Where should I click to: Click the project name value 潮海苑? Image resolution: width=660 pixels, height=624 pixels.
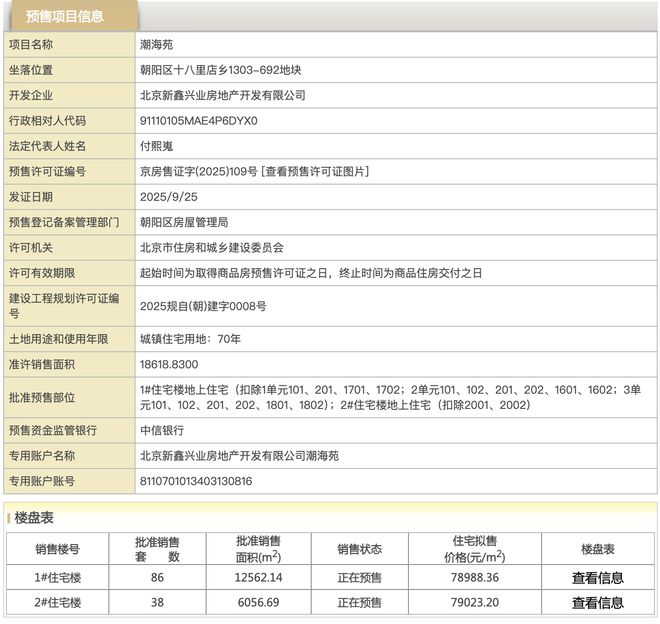click(157, 44)
